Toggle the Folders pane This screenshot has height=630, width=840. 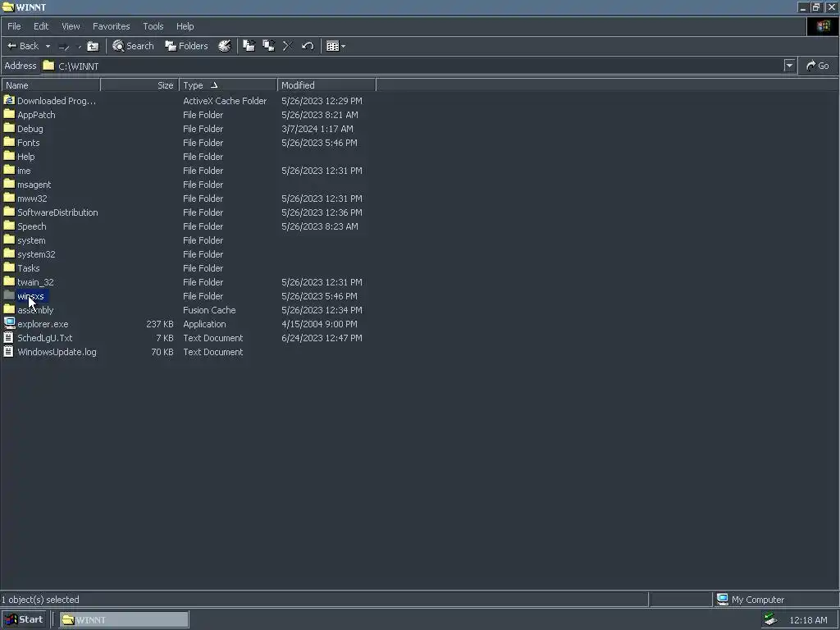(186, 46)
